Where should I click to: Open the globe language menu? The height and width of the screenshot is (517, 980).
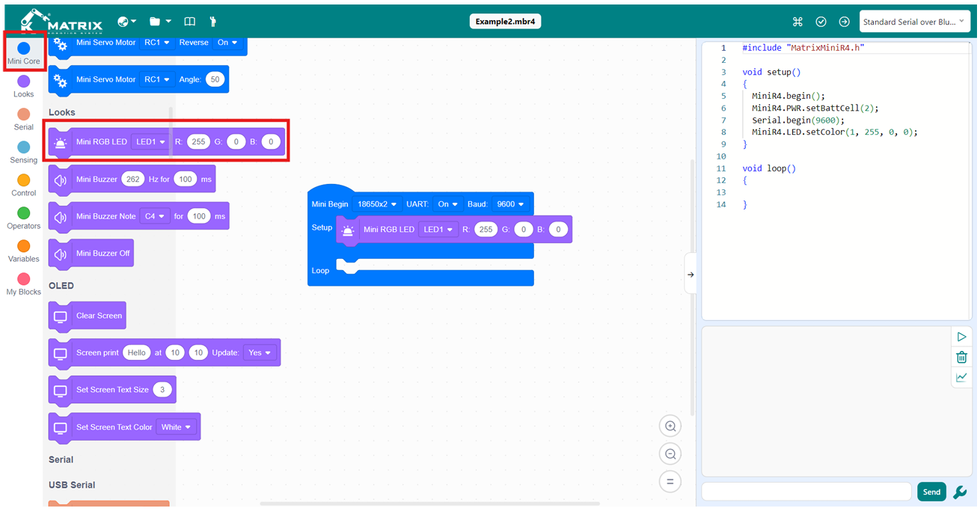coord(127,22)
